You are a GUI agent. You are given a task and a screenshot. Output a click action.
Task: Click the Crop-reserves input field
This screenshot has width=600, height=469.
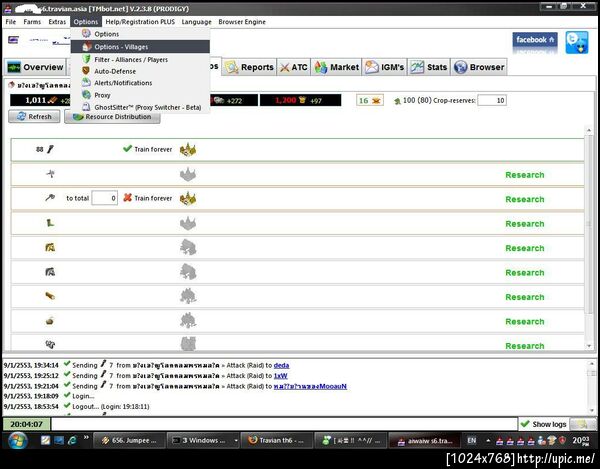(x=492, y=100)
